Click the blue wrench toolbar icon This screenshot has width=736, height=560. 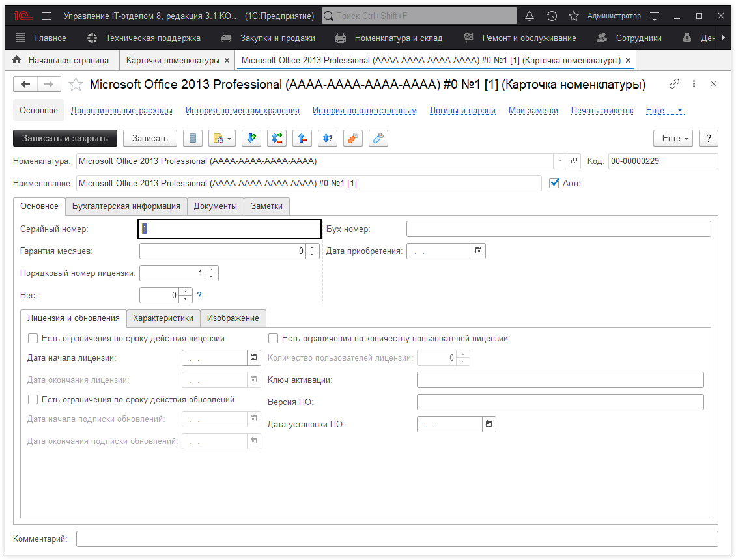pos(378,138)
